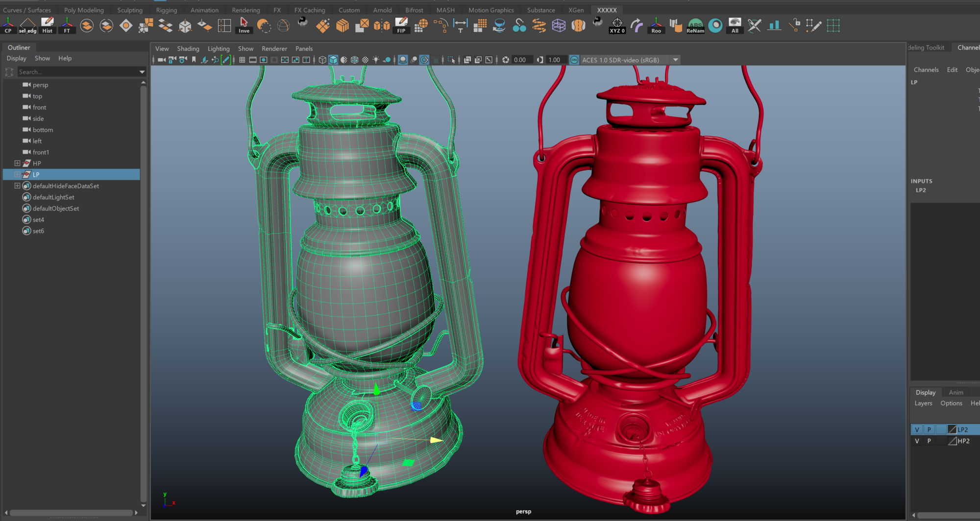980x521 pixels.
Task: Toggle color management ON button
Action: (574, 60)
